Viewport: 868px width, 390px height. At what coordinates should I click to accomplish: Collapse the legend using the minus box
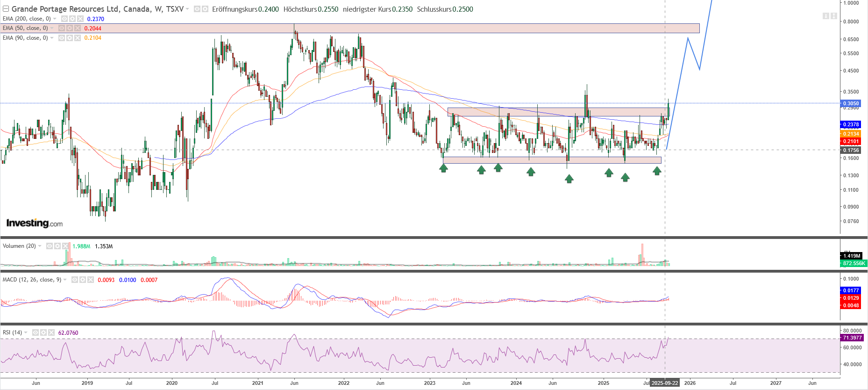tap(6, 9)
